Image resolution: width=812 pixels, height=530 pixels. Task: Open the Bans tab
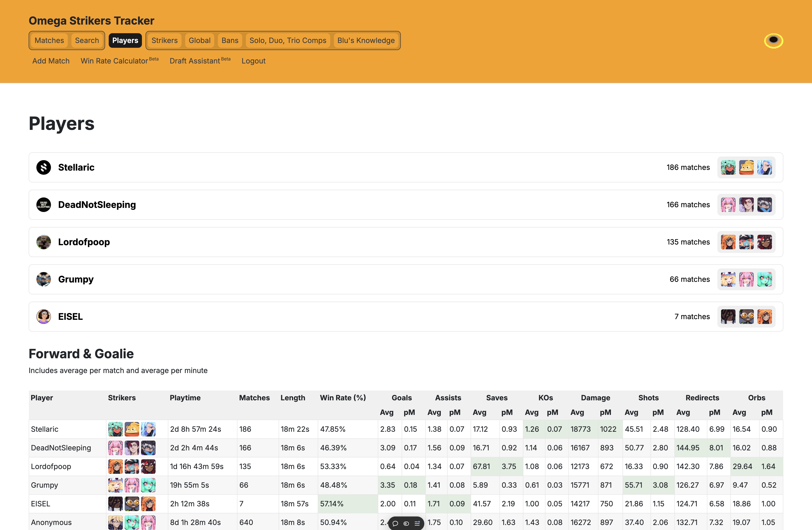pos(230,40)
